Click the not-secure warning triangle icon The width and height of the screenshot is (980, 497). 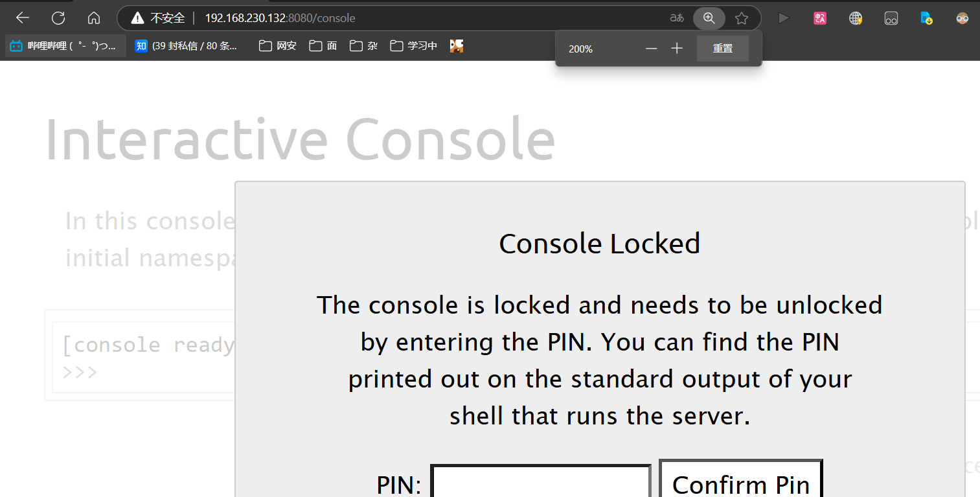(137, 18)
